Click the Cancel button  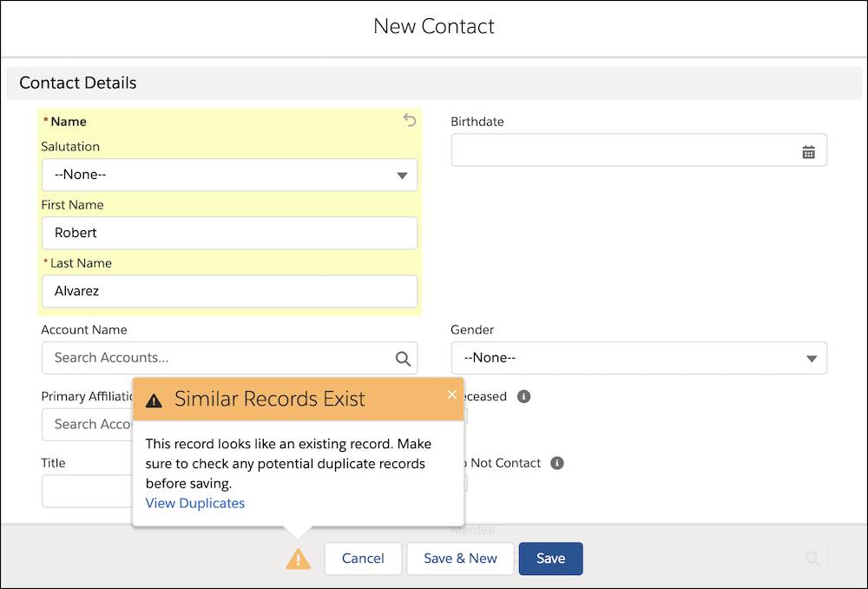tap(363, 559)
